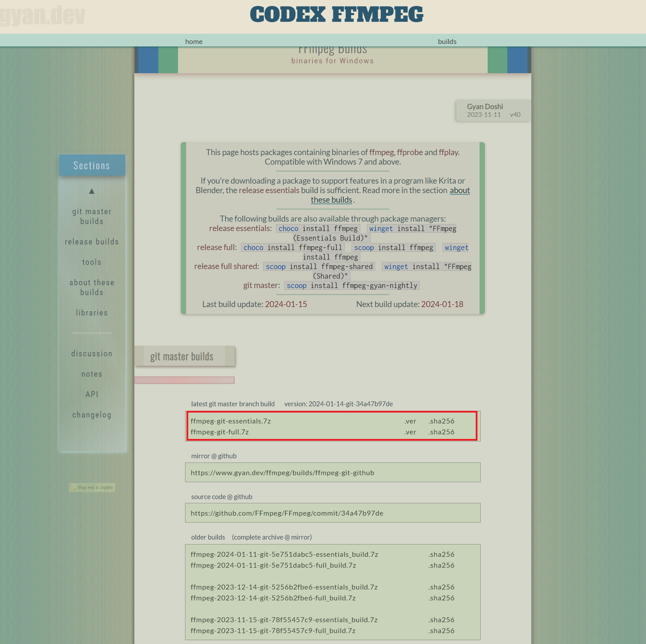646x644 pixels.
Task: Open .sha256 for 2024-01-11 essentials build
Action: (442, 554)
